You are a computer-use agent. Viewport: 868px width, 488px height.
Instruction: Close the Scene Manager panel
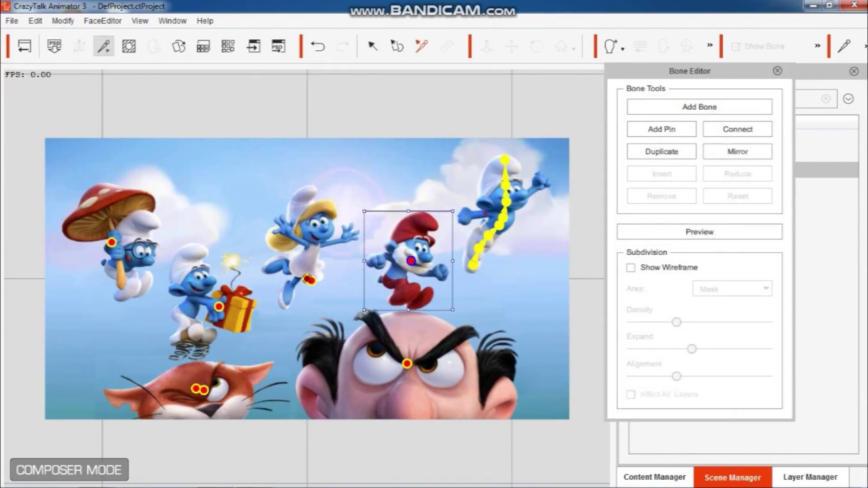pyautogui.click(x=854, y=71)
